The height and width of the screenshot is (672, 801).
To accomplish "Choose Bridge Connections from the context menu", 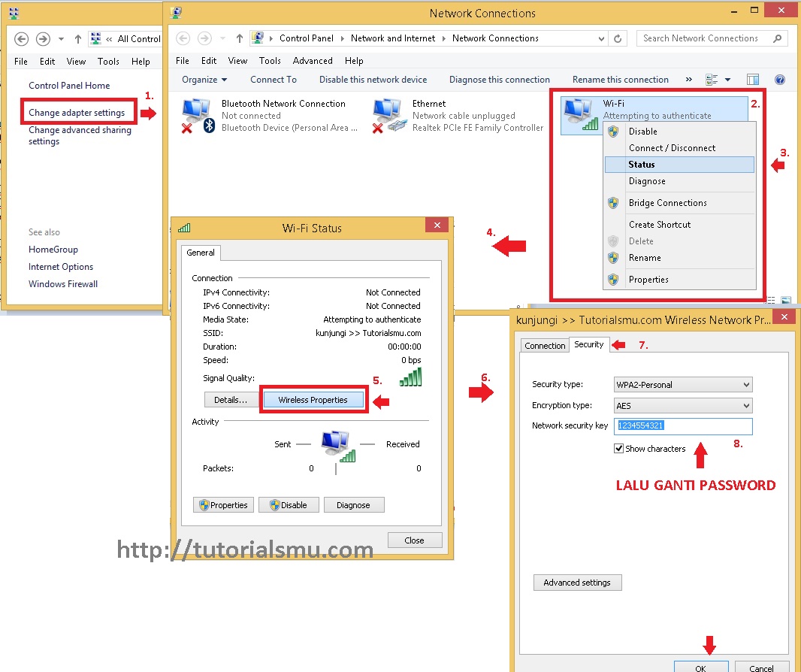I will tap(667, 202).
